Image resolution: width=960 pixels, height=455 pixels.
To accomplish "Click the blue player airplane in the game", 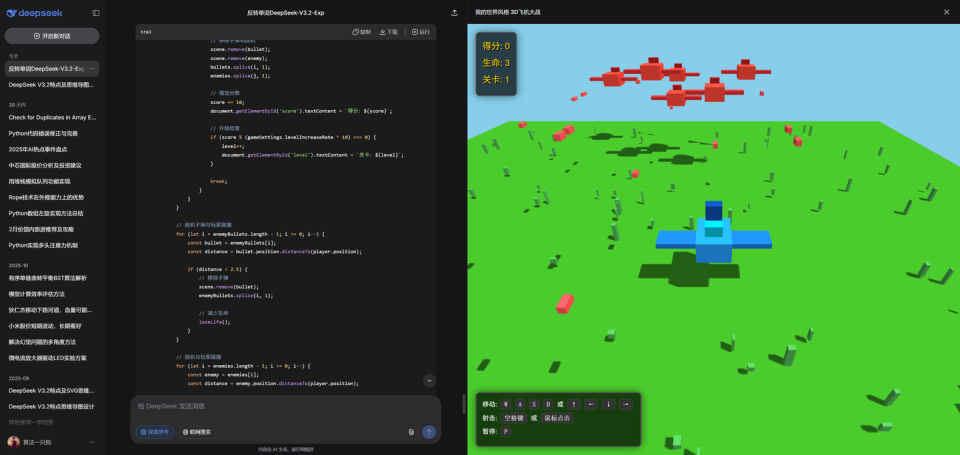I will pyautogui.click(x=713, y=234).
